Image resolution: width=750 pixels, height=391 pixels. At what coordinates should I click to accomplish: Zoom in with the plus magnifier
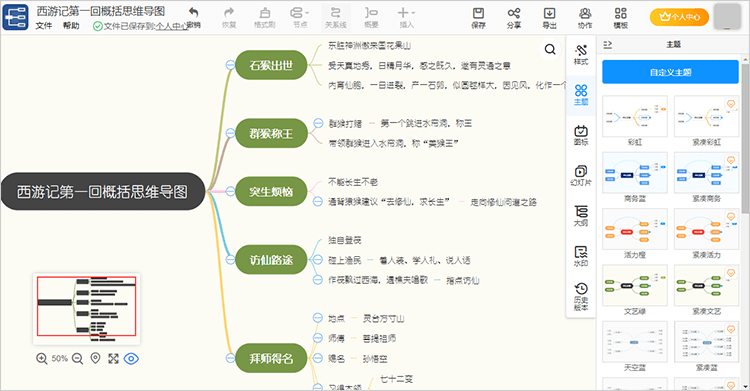coord(42,358)
